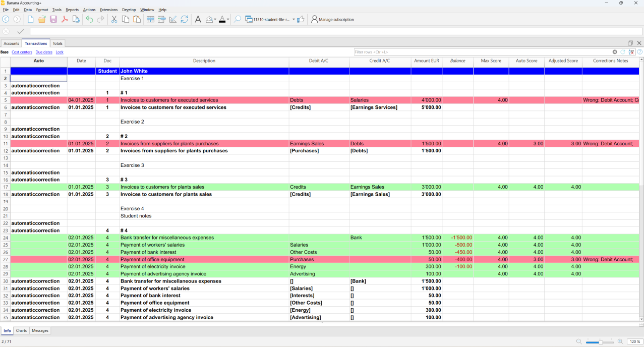Zoom out using the minus magnifier icon
The width and height of the screenshot is (644, 347).
[x=579, y=341]
